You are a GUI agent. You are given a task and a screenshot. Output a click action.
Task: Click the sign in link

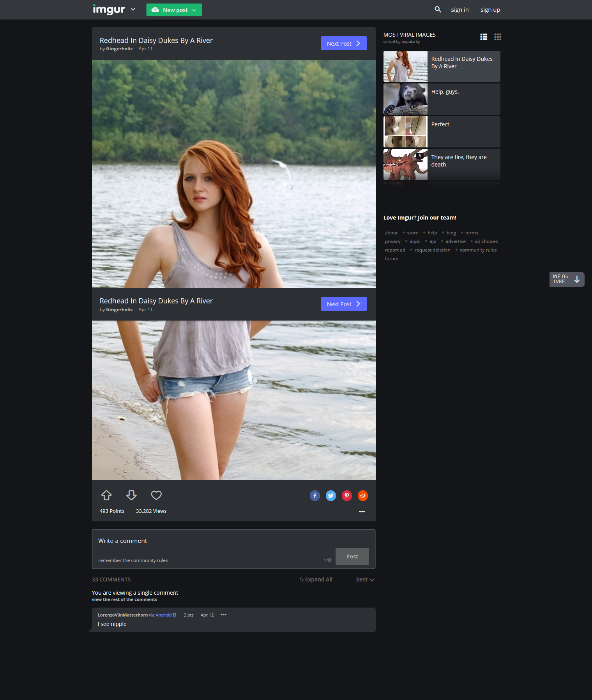click(459, 10)
